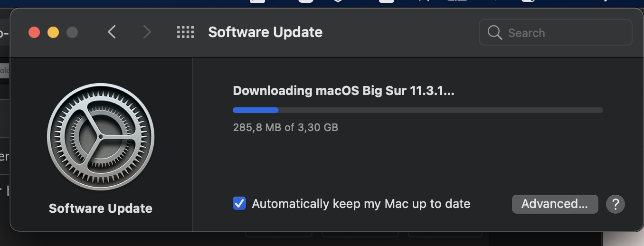Image resolution: width=644 pixels, height=246 pixels.
Task: Show all preferences via the grid icon
Action: [x=185, y=32]
